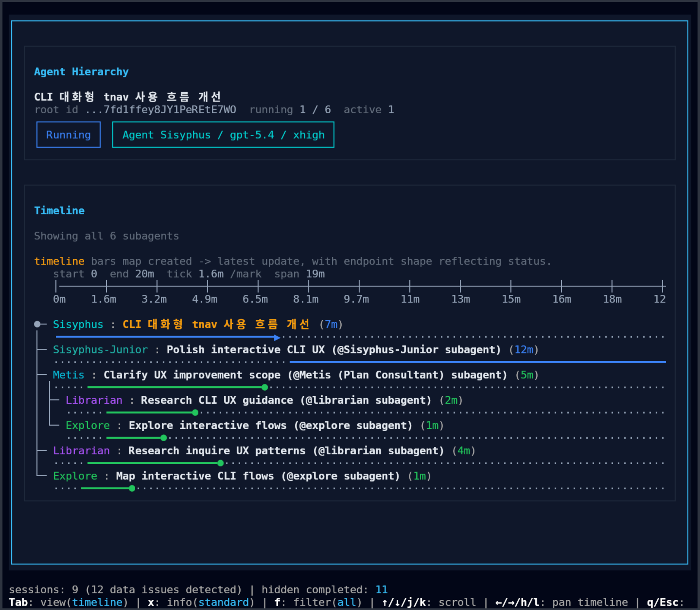Click endpoint dot of Explore interactive flows bar
Image resolution: width=700 pixels, height=610 pixels.
(164, 438)
